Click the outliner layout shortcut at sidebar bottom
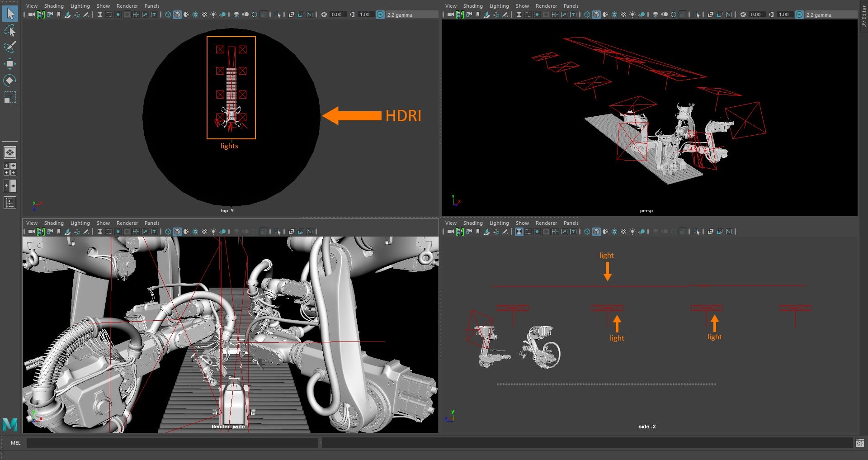The width and height of the screenshot is (868, 460). (x=10, y=203)
